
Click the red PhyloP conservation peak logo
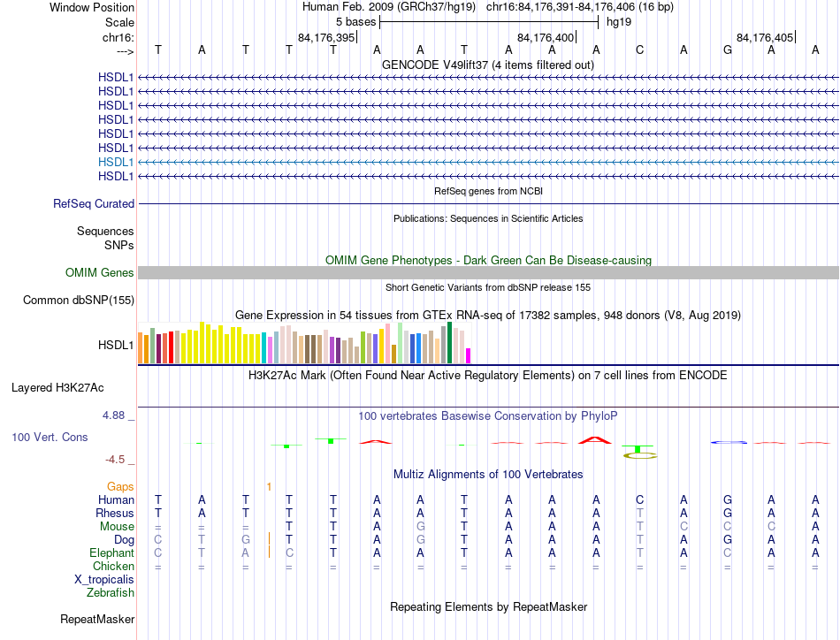[595, 440]
